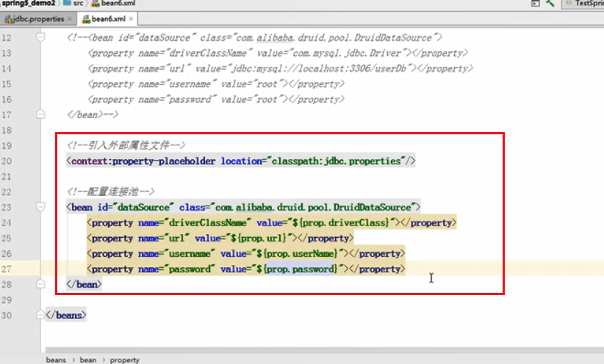Image resolution: width=604 pixels, height=364 pixels.
Task: Click line number 27 in the gutter
Action: tap(7, 269)
